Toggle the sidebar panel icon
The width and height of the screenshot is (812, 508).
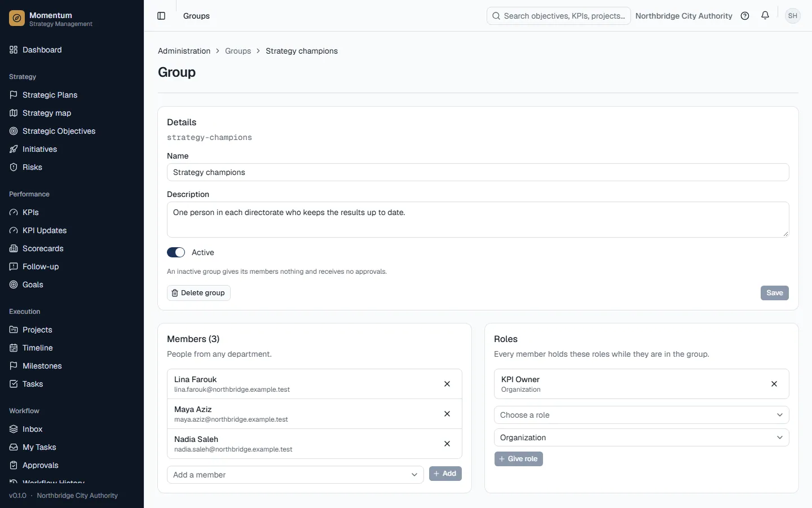tap(161, 16)
